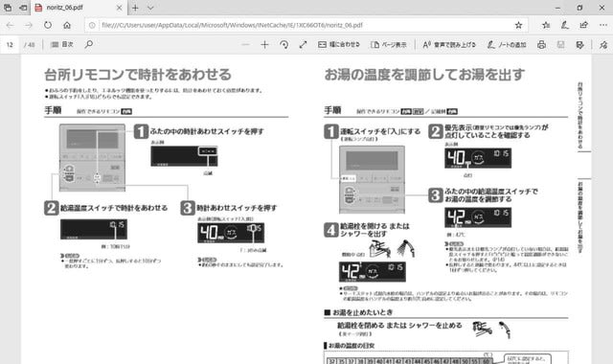
Task: Add this page to favorites star
Action: (518, 25)
